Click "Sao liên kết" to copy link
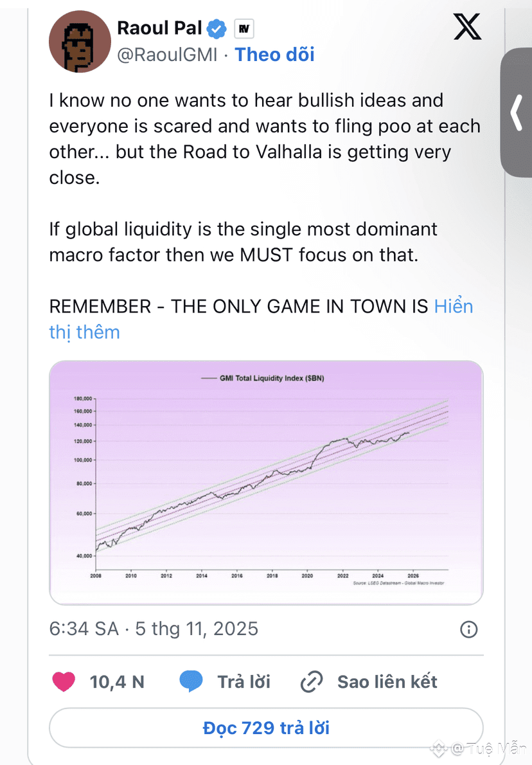The width and height of the screenshot is (532, 765). [x=387, y=681]
